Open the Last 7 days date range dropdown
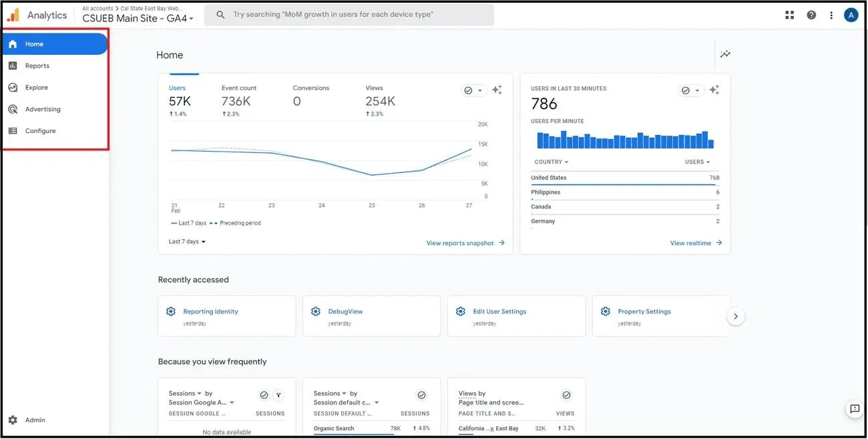Screen dimensions: 868x439 point(187,242)
